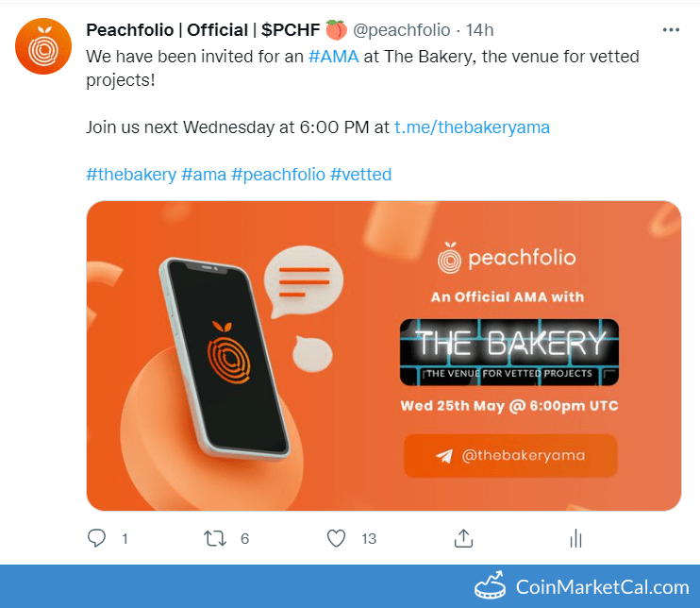This screenshot has width=700, height=608.
Task: Click the #thebakery hashtag
Action: [131, 175]
